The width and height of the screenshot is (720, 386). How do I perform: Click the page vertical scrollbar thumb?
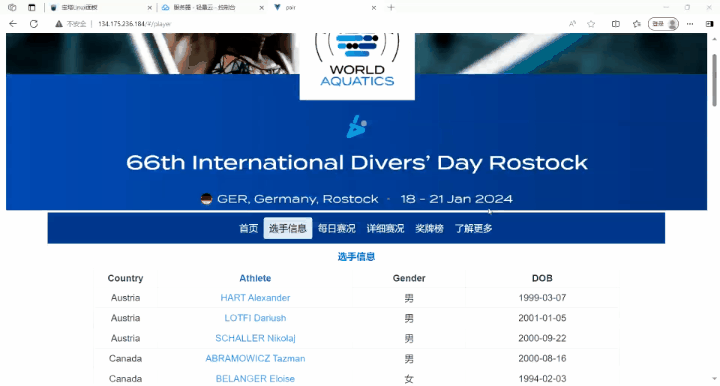coord(714,80)
